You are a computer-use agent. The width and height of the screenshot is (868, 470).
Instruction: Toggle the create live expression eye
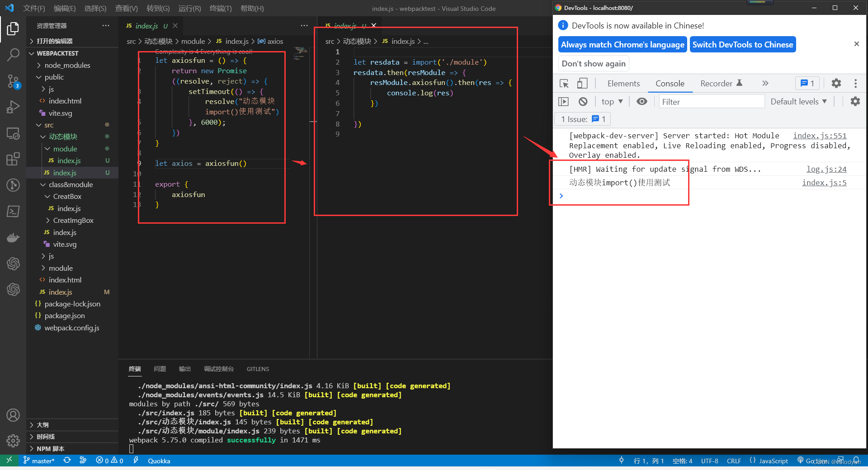(642, 101)
